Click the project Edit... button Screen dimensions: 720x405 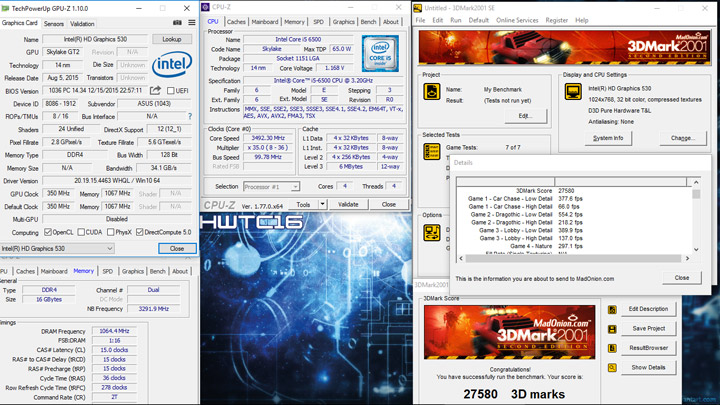[526, 116]
